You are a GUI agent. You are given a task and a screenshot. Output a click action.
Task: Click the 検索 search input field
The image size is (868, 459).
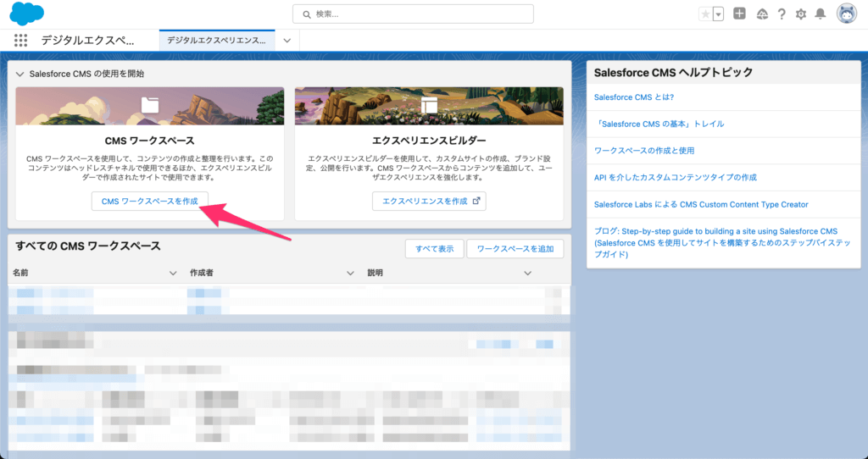pos(413,14)
